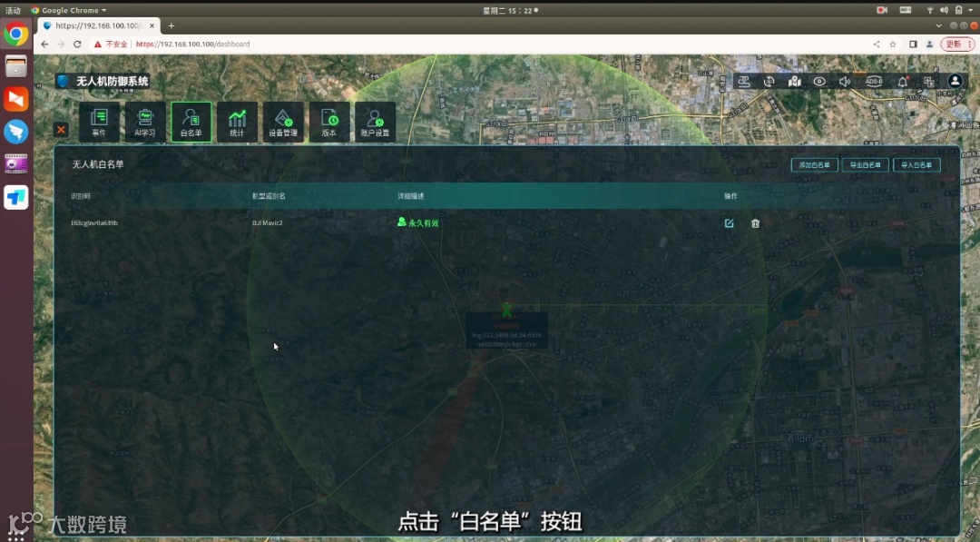Select the 白名单 (Whitelist) module

(191, 122)
